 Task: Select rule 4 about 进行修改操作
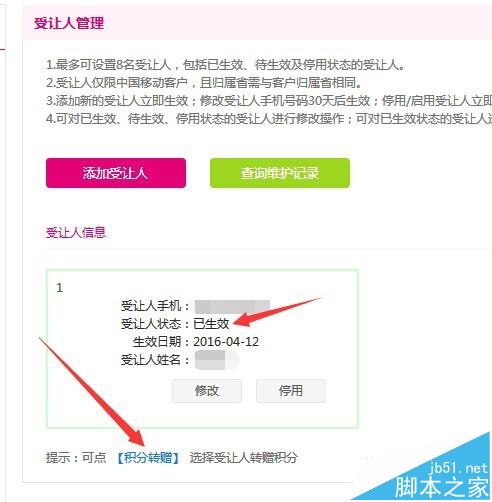click(x=269, y=119)
